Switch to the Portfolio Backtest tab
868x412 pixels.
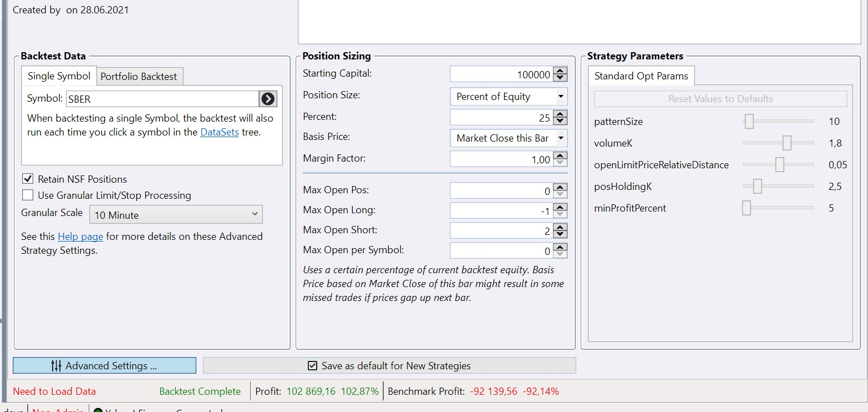pyautogui.click(x=139, y=77)
